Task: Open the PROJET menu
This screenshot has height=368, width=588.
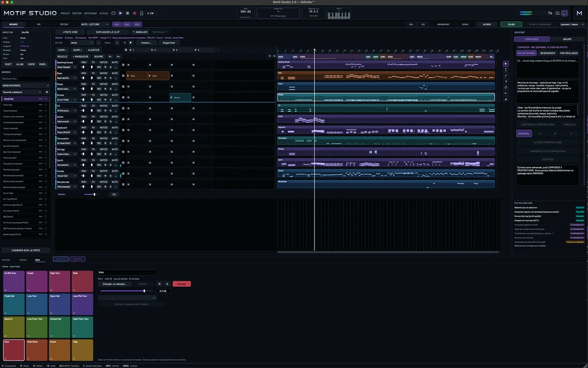Action: [x=65, y=13]
